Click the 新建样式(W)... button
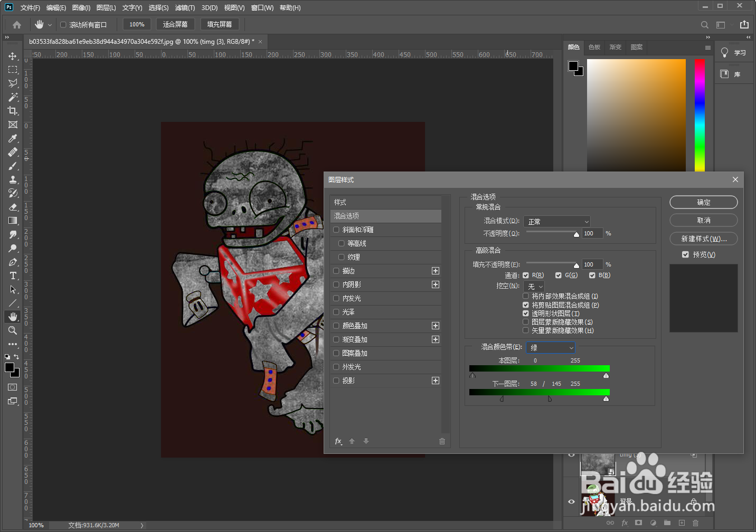 click(704, 239)
